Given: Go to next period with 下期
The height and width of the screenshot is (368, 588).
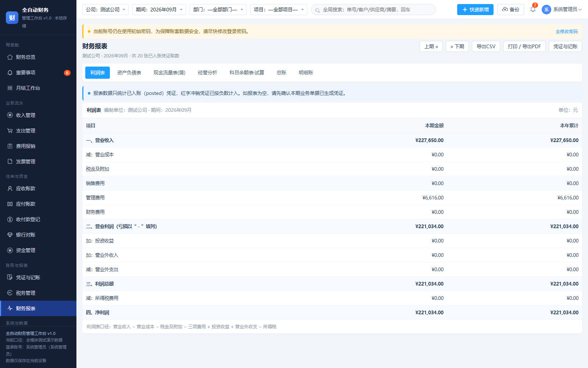Looking at the screenshot, I should pos(457,46).
